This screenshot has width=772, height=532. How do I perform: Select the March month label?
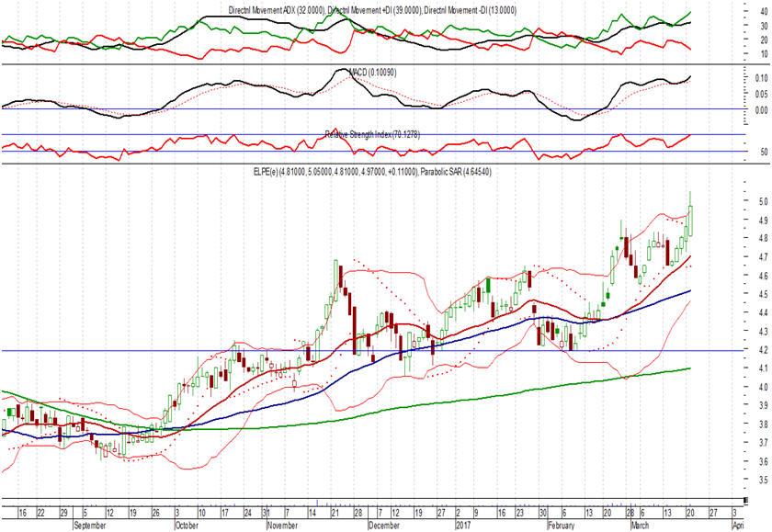(640, 526)
